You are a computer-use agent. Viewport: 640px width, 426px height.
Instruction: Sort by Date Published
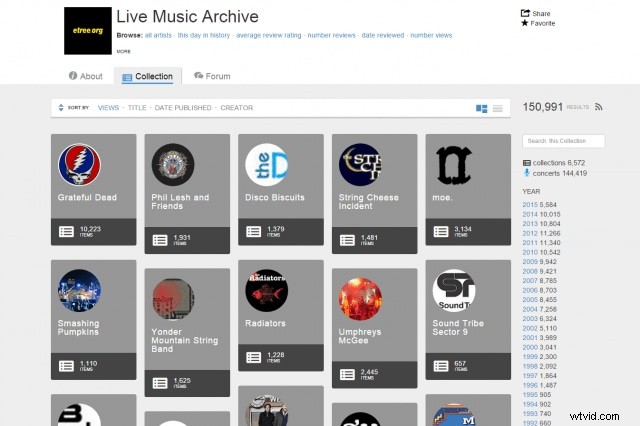click(183, 108)
